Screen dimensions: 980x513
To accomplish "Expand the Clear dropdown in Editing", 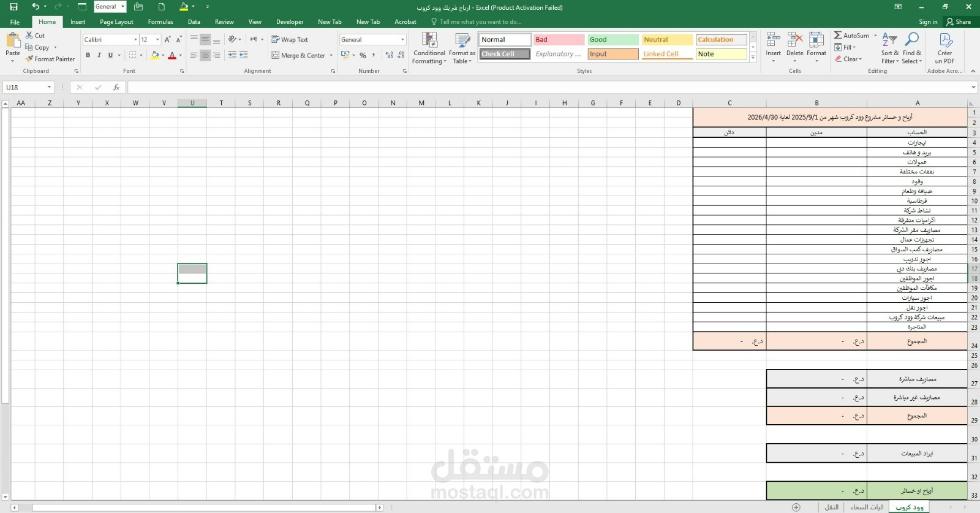I will coord(860,59).
